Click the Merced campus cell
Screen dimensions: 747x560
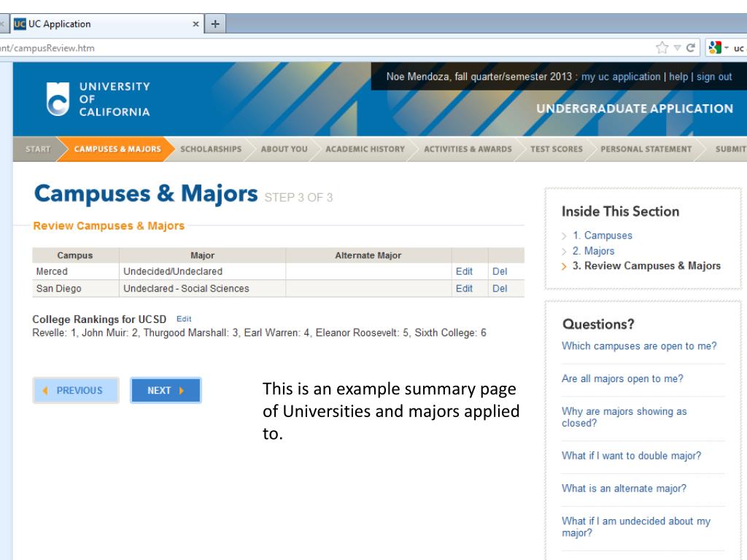coord(75,271)
